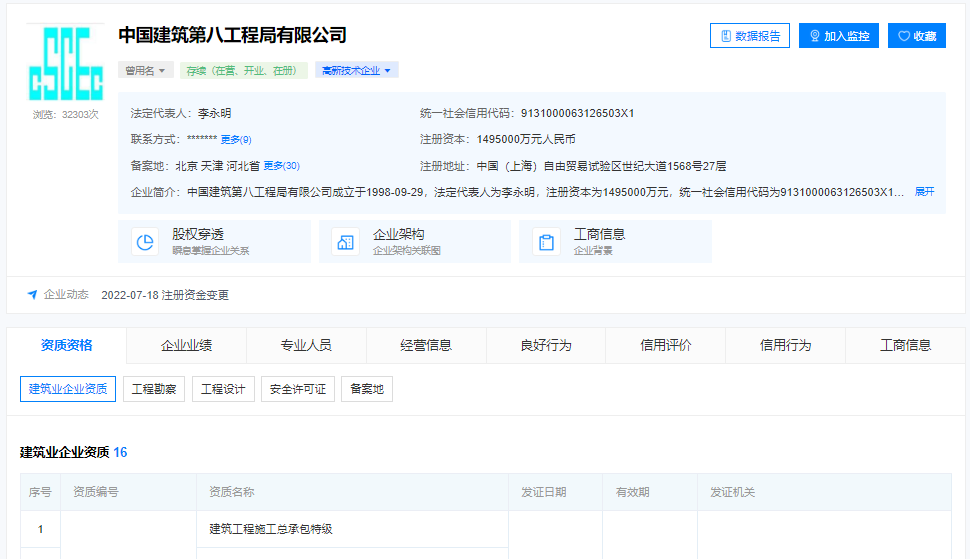The height and width of the screenshot is (559, 970).
Task: Click the 股权穿透 pie chart icon
Action: pos(145,242)
